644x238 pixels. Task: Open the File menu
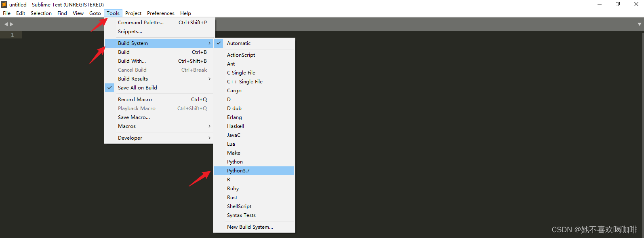[7, 13]
